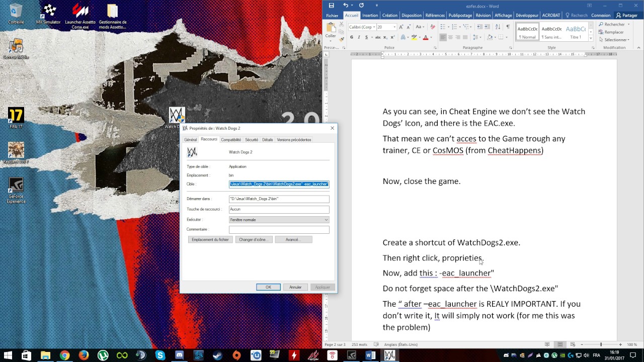Click Changer d'icône button
The height and width of the screenshot is (362, 644).
pyautogui.click(x=253, y=240)
